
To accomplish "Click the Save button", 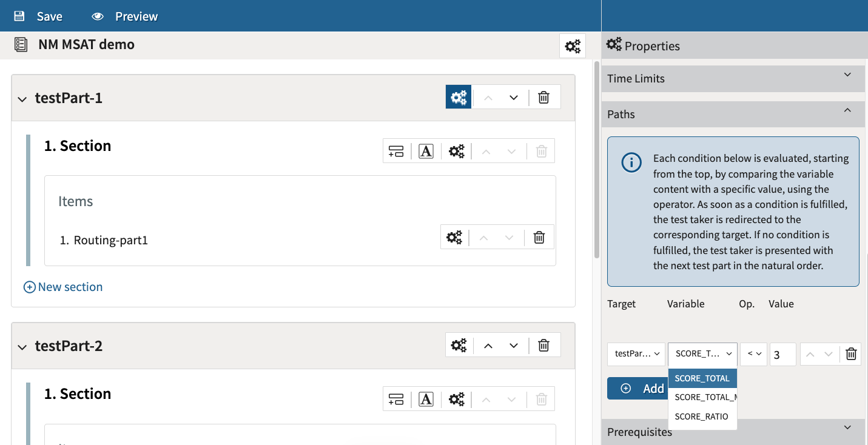I will 38,16.
